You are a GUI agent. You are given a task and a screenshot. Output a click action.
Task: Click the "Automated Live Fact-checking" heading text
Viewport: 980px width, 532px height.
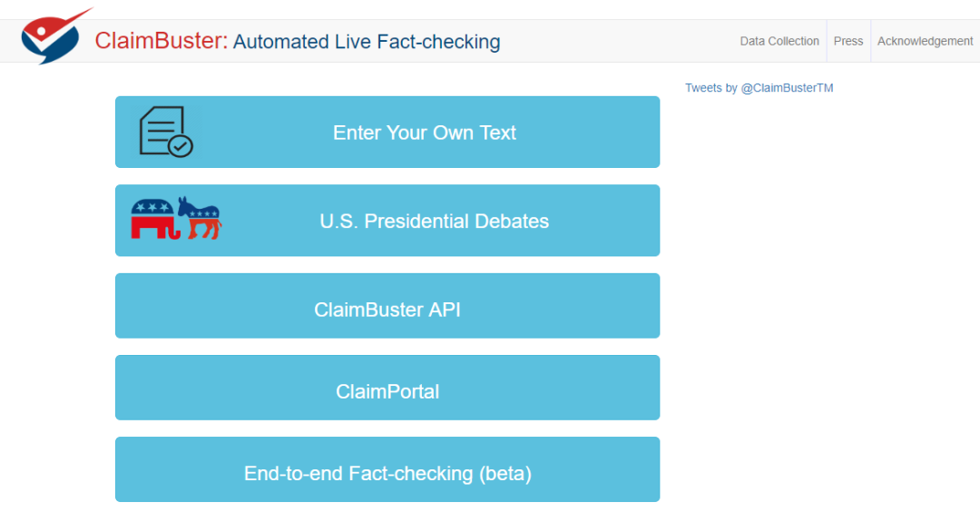pyautogui.click(x=367, y=42)
